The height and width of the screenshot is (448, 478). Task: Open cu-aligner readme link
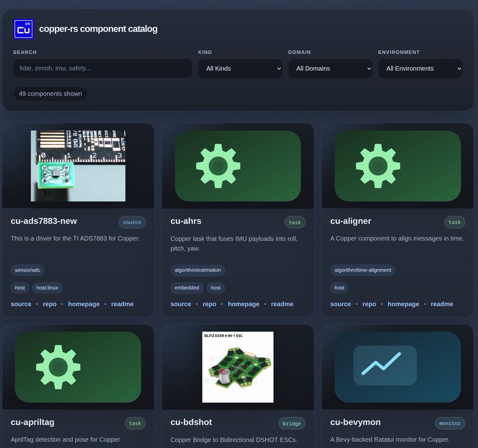[442, 304]
